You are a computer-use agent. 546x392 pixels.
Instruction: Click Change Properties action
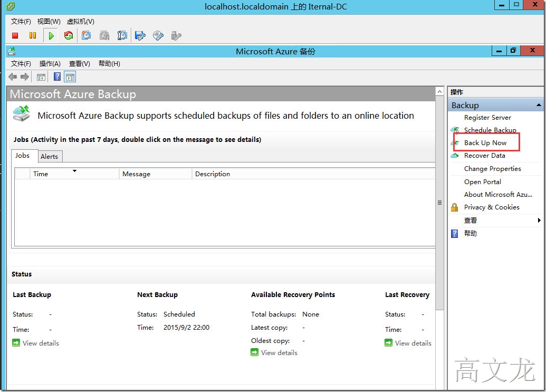(x=492, y=169)
